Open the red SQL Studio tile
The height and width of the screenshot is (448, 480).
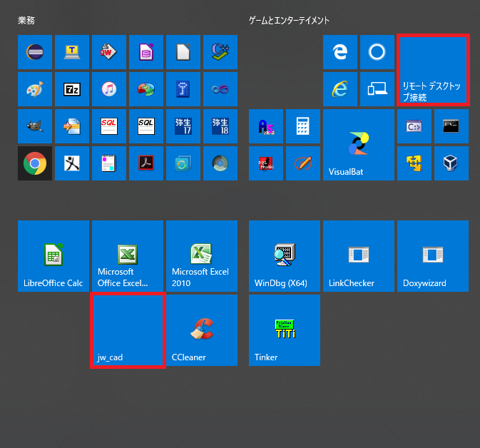click(x=266, y=163)
